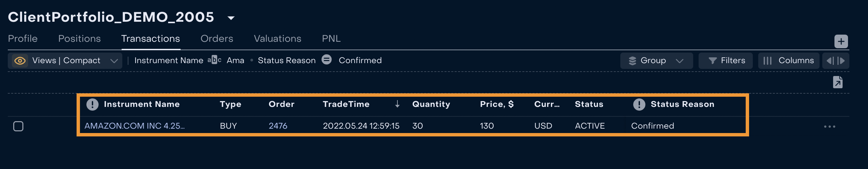Open the Columns settings button

tap(788, 61)
